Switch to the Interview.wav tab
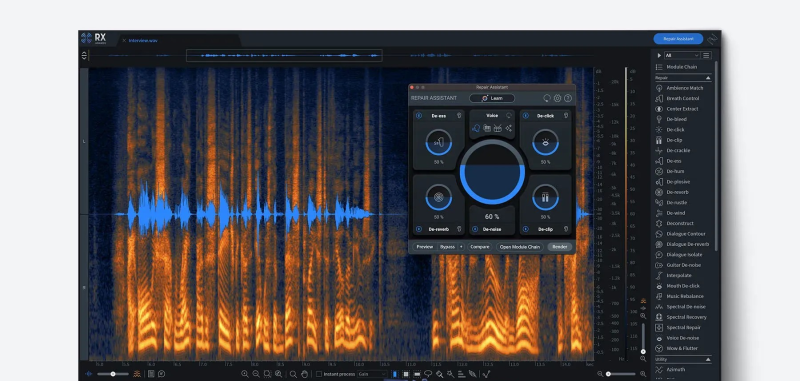Image resolution: width=800 pixels, height=381 pixels. point(143,40)
